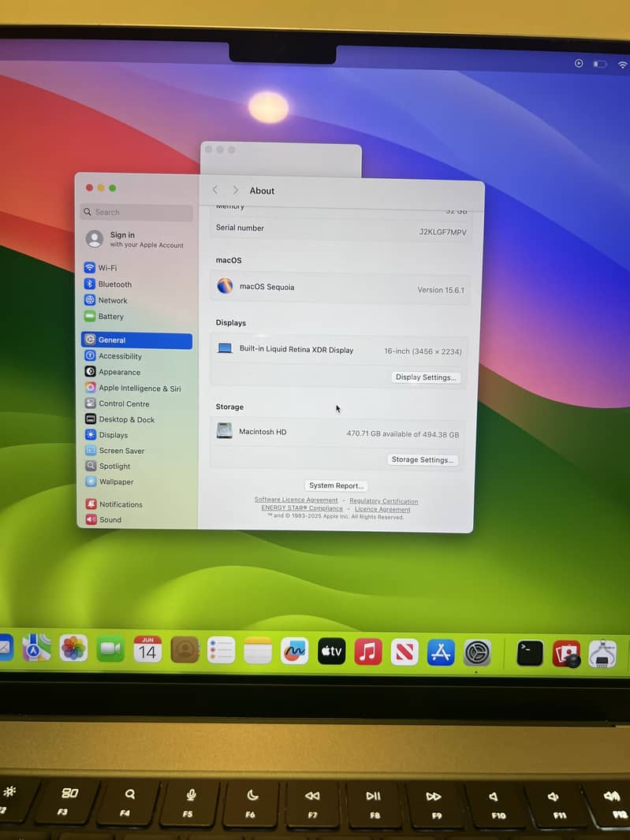The image size is (630, 840).
Task: Open the Software Licence Agreement link
Action: tap(296, 500)
